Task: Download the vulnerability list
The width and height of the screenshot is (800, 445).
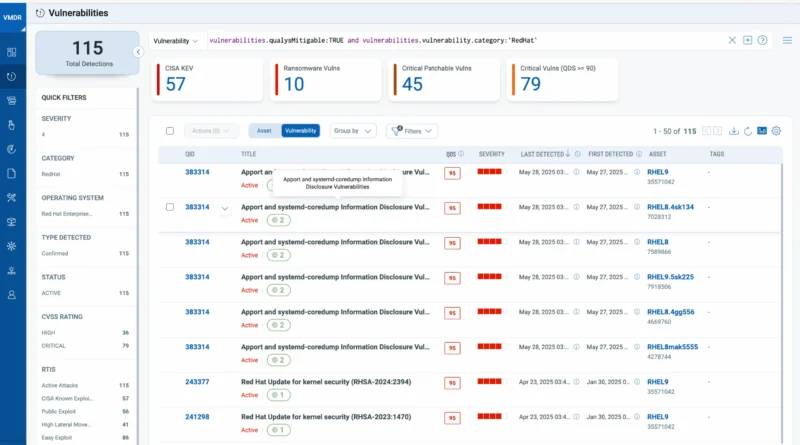Action: click(734, 131)
